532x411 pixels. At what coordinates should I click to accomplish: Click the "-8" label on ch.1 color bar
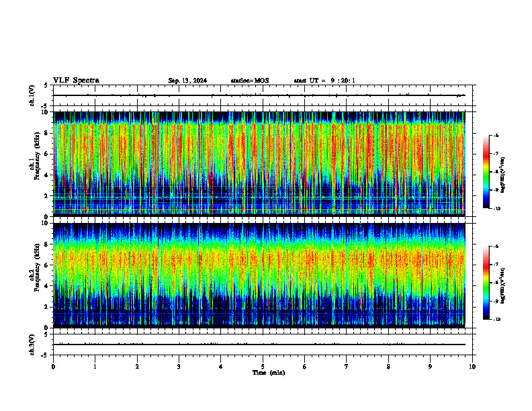[496, 172]
